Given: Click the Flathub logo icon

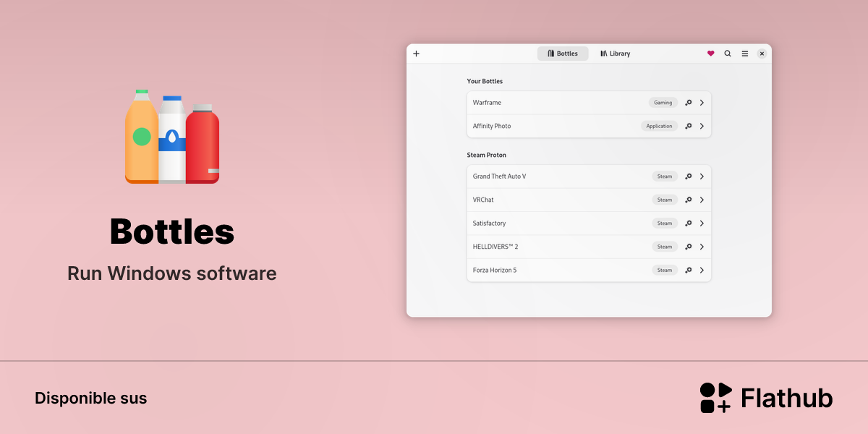Looking at the screenshot, I should coord(716,398).
